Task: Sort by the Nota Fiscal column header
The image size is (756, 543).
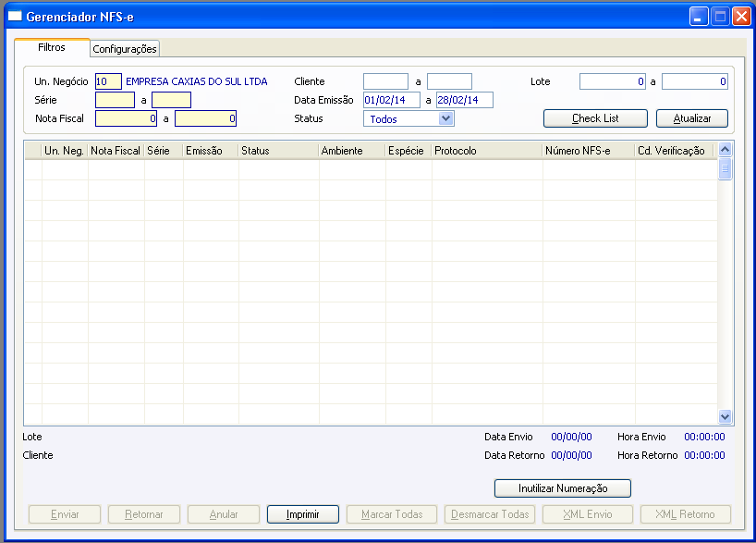Action: (116, 151)
